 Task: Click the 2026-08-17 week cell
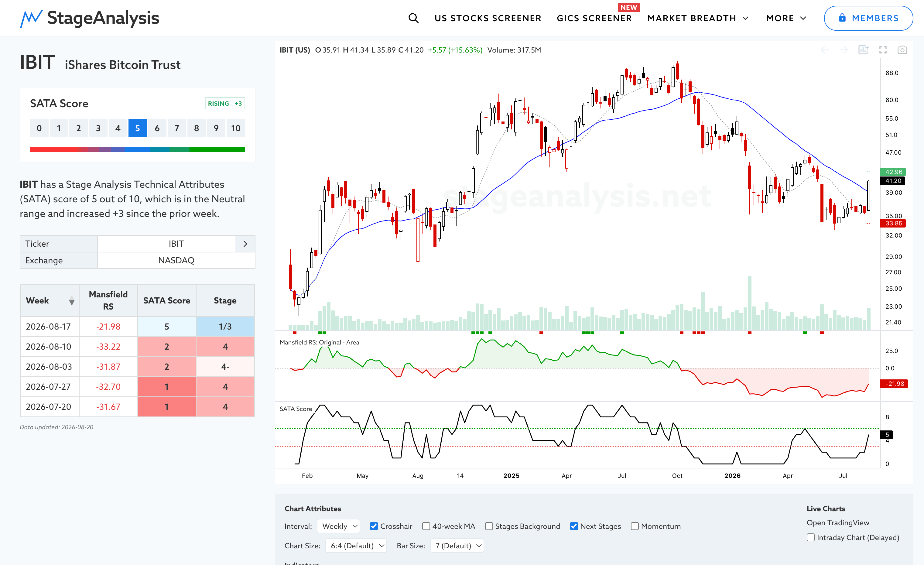[50, 327]
